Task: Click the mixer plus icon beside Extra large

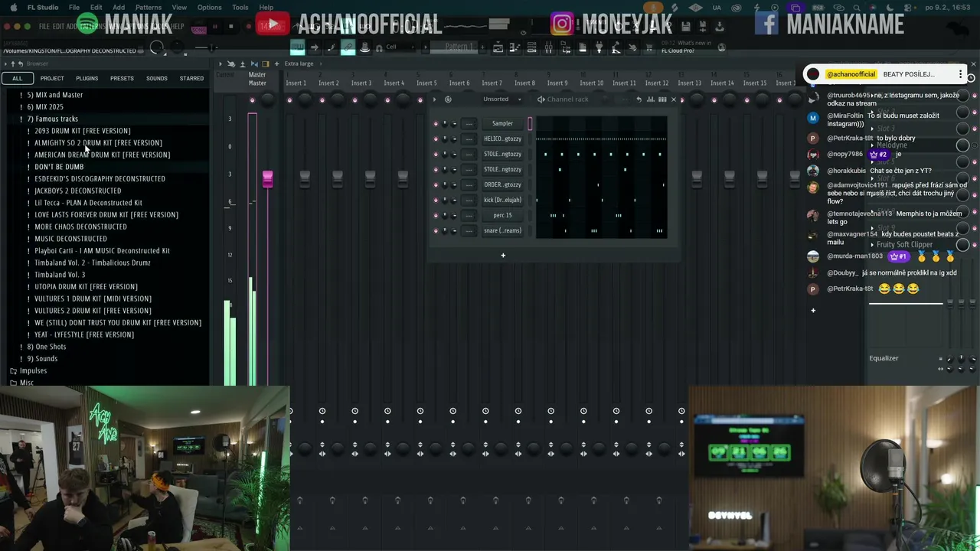Action: pyautogui.click(x=276, y=64)
